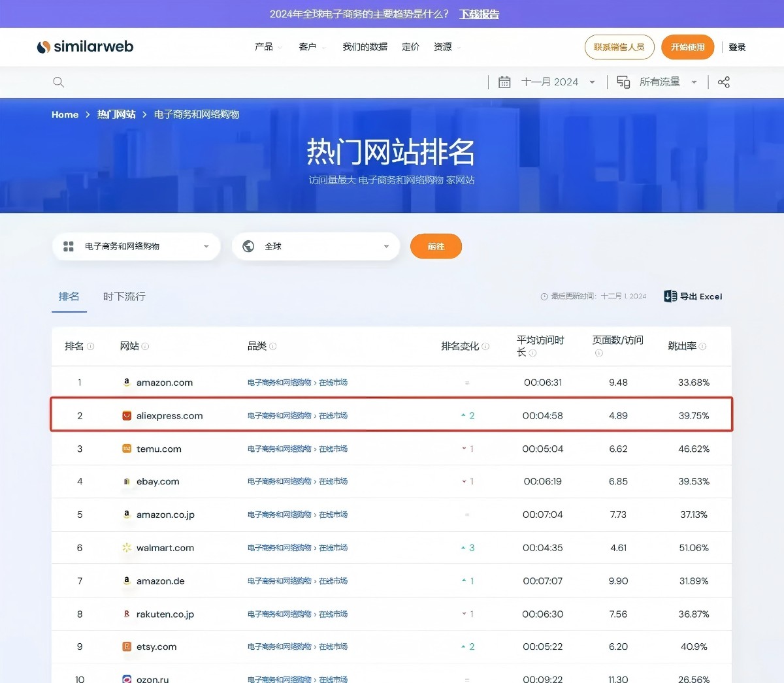Open etsy.com site link

157,646
